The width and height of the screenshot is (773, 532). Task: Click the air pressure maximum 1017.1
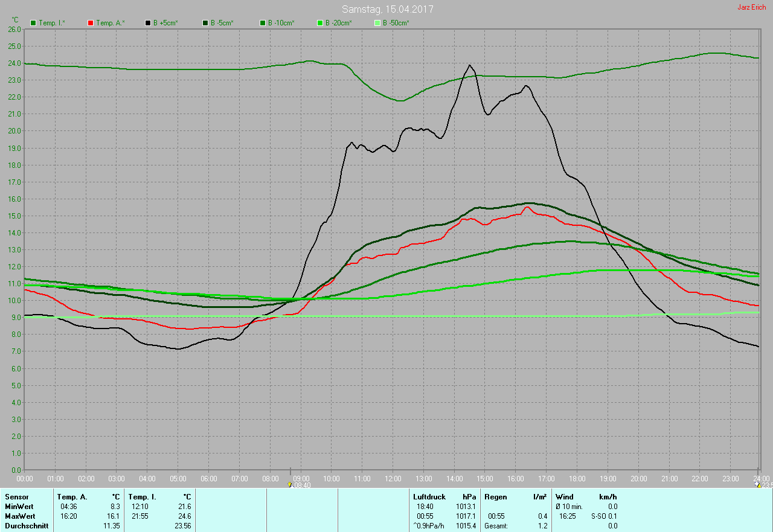(x=466, y=516)
